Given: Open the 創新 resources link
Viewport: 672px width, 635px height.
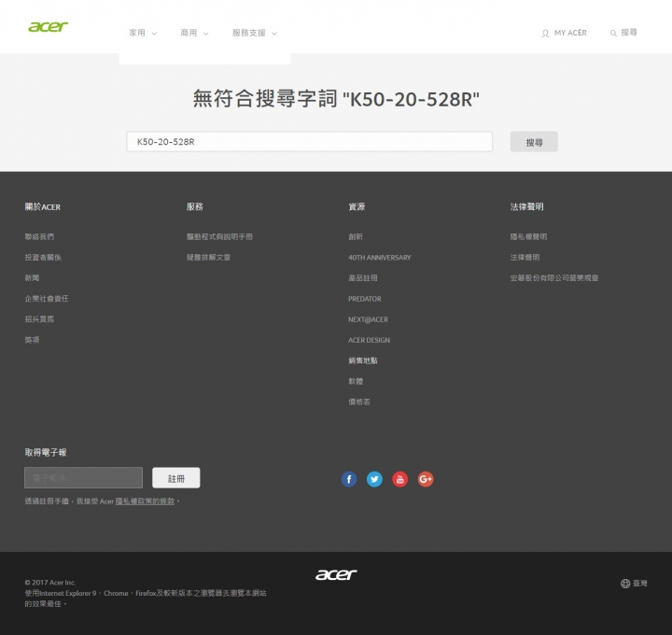Looking at the screenshot, I should 356,236.
